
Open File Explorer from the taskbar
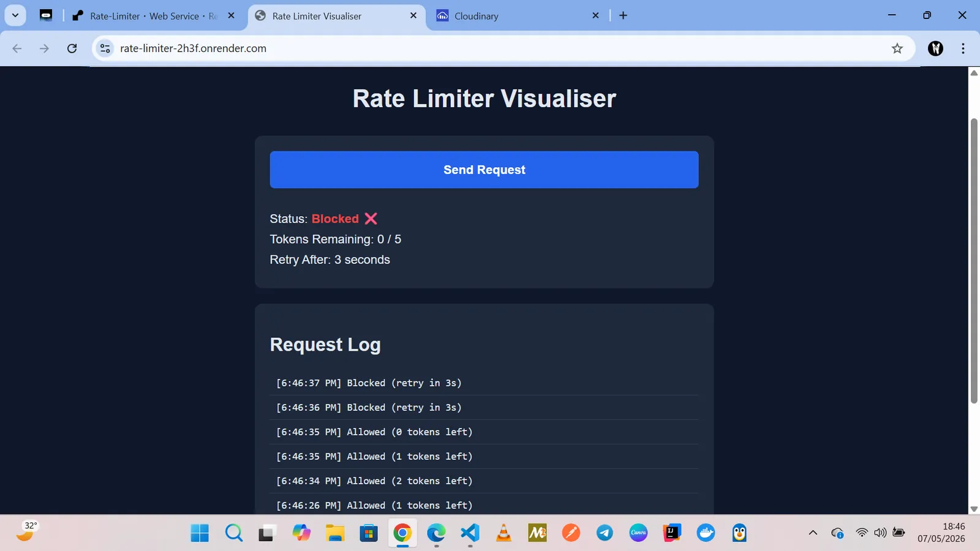point(334,533)
